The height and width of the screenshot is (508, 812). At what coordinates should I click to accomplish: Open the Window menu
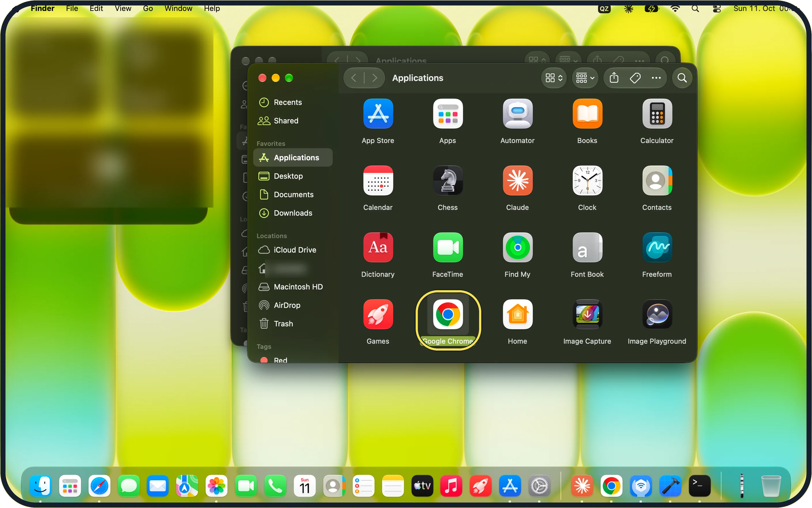click(178, 8)
